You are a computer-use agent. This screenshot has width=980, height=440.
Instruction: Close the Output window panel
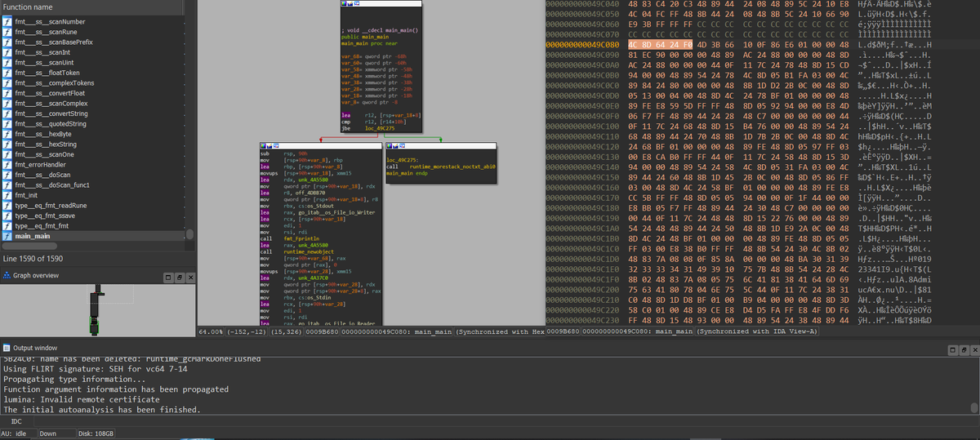(973, 349)
